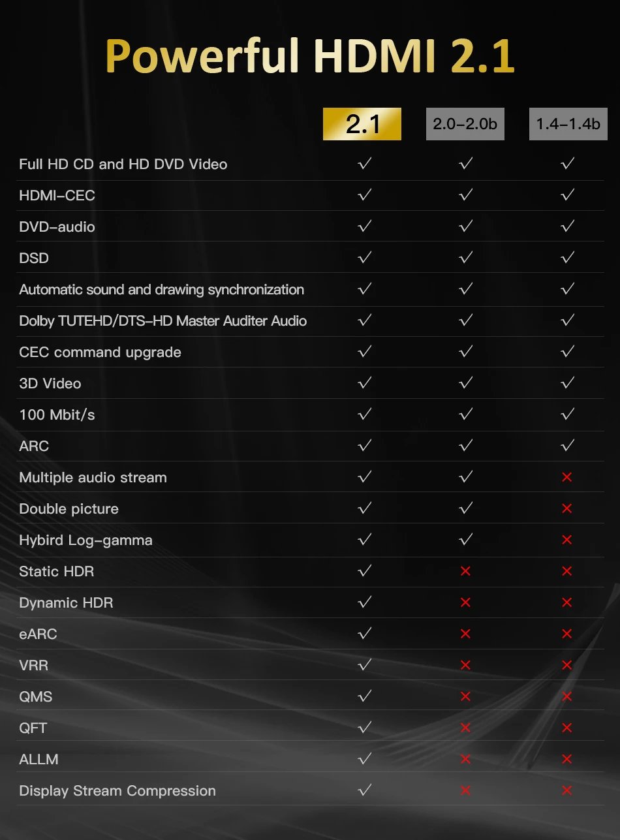Select the 2.0–2.0b column header

(465, 124)
